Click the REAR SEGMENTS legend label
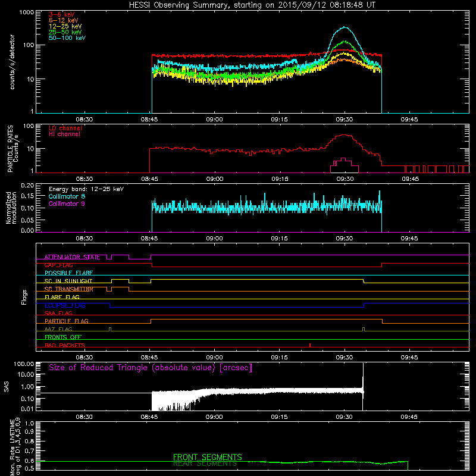This screenshot has width=476, height=476. 205,464
